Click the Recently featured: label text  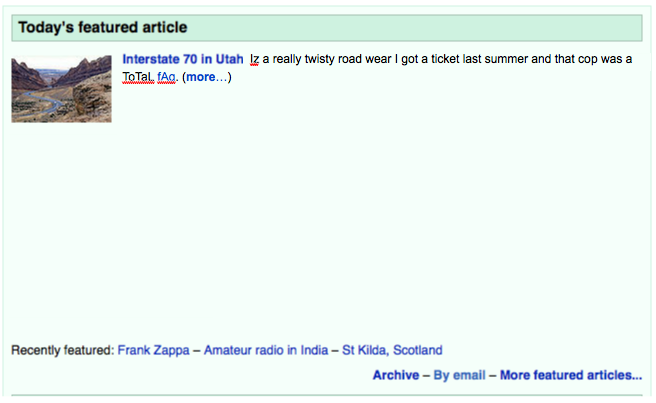click(x=62, y=350)
